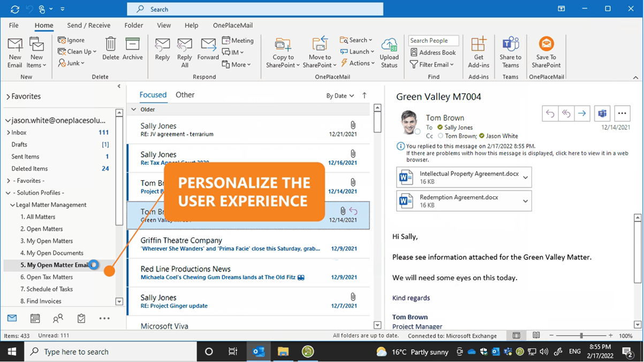The image size is (644, 362).
Task: Open the OnePlaceMail ribbon tab
Action: tap(232, 25)
